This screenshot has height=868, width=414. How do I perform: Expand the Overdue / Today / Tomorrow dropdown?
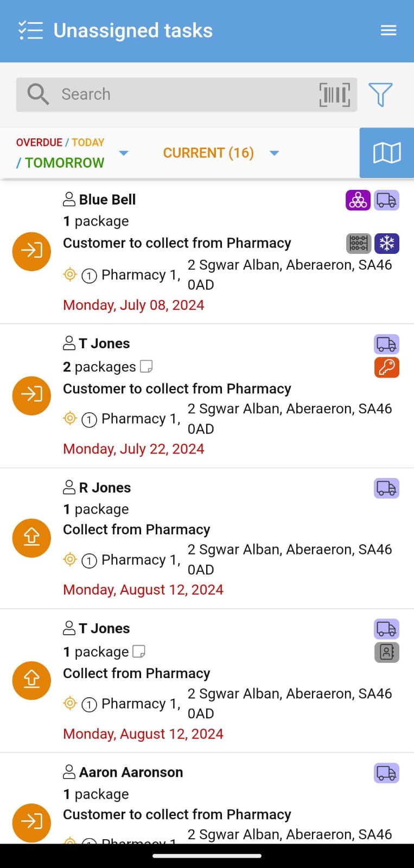click(124, 153)
